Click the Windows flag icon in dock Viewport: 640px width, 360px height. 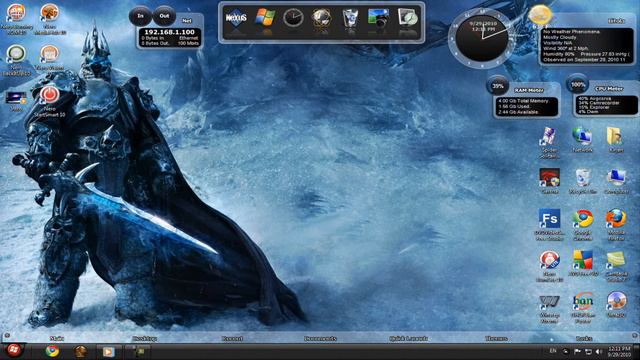[265, 18]
